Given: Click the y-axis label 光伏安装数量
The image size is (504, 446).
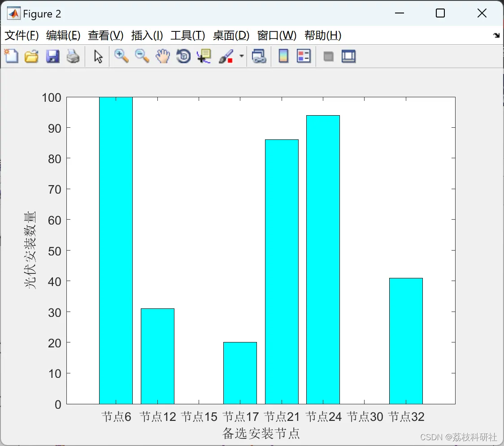Looking at the screenshot, I should [30, 250].
